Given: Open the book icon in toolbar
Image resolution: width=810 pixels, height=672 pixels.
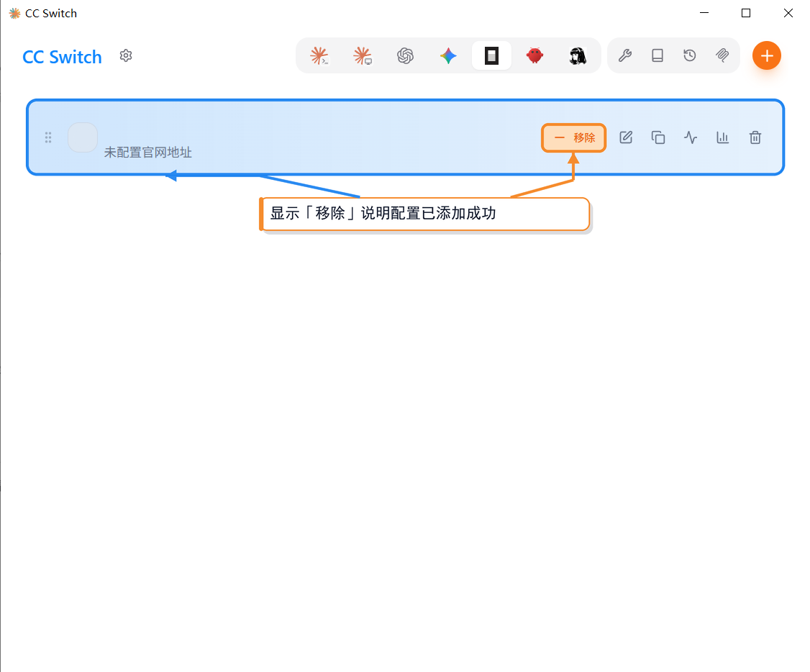Looking at the screenshot, I should (657, 55).
